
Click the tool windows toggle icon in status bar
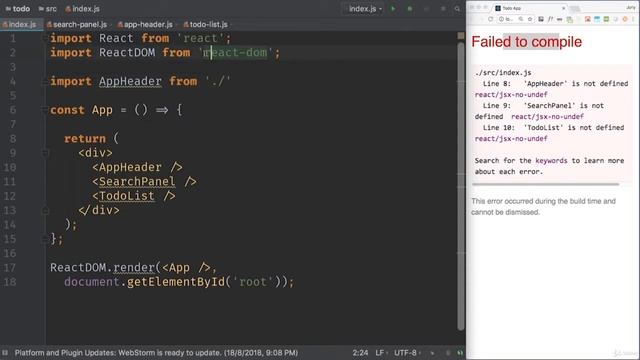tap(5, 353)
